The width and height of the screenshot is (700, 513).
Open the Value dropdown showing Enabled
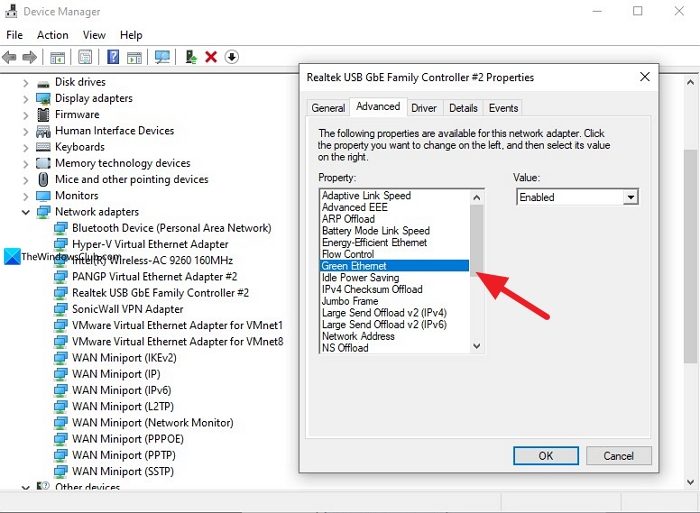[630, 197]
